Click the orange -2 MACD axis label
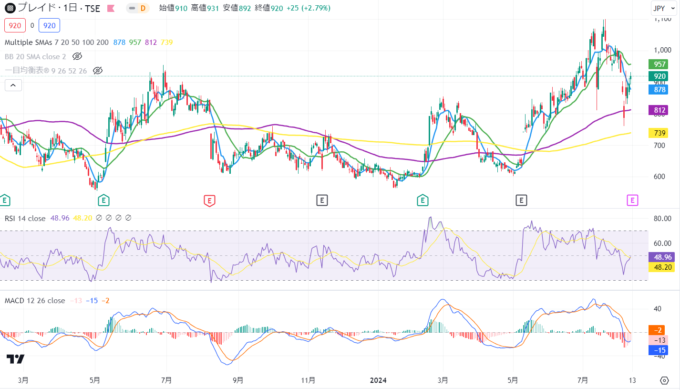 pos(658,330)
